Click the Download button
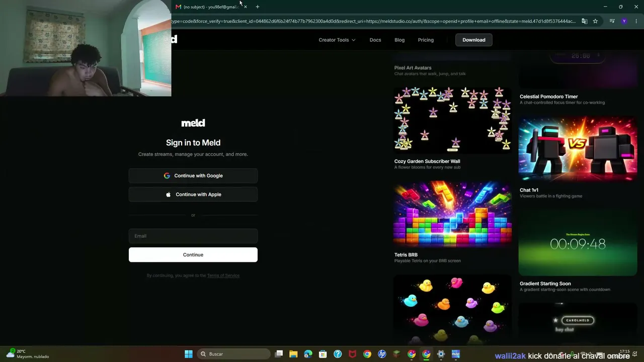Screen dimensions: 644x362 click(x=474, y=40)
